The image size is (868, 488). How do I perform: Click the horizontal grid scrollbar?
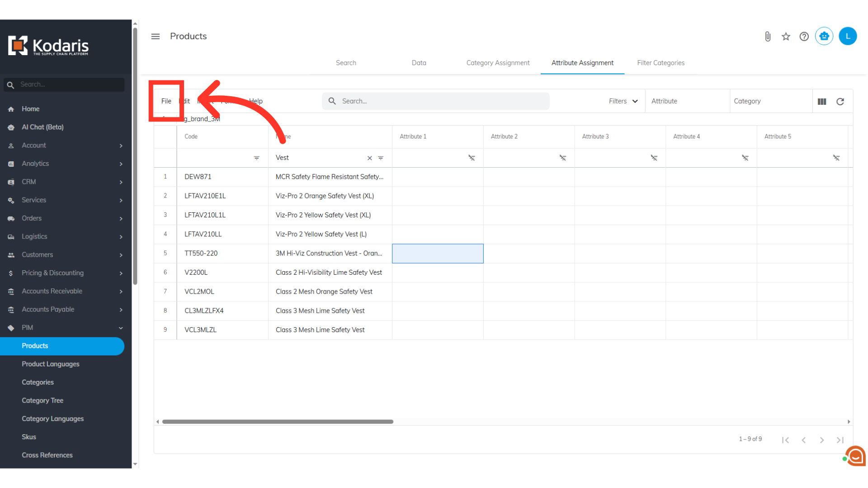pos(278,422)
